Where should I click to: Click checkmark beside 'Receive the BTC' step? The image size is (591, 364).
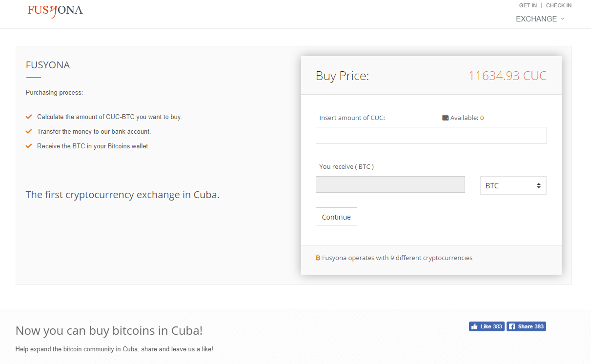(x=29, y=146)
